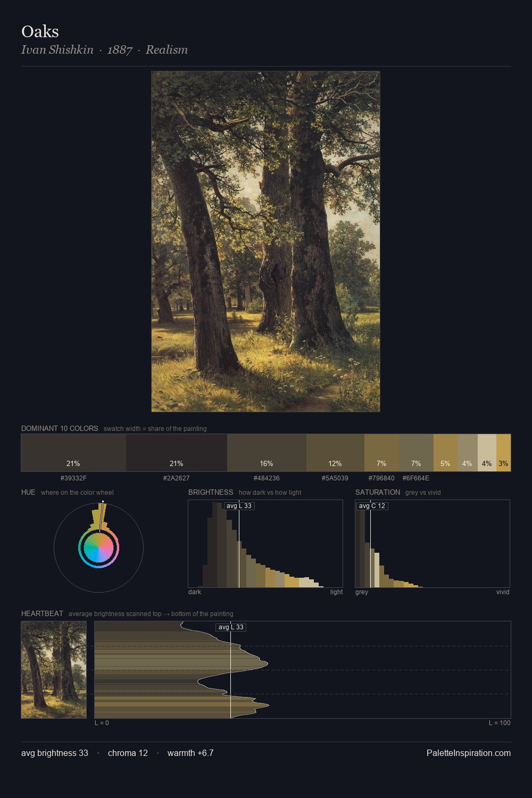
Task: Click the SATURATION section heading
Action: 378,492
